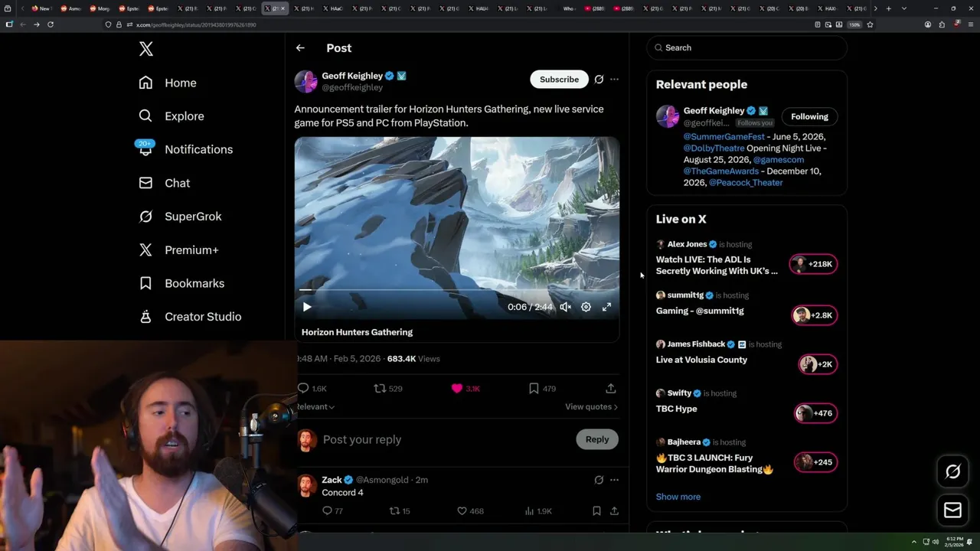Open Premium+ in sidebar
The image size is (980, 551).
coord(178,249)
